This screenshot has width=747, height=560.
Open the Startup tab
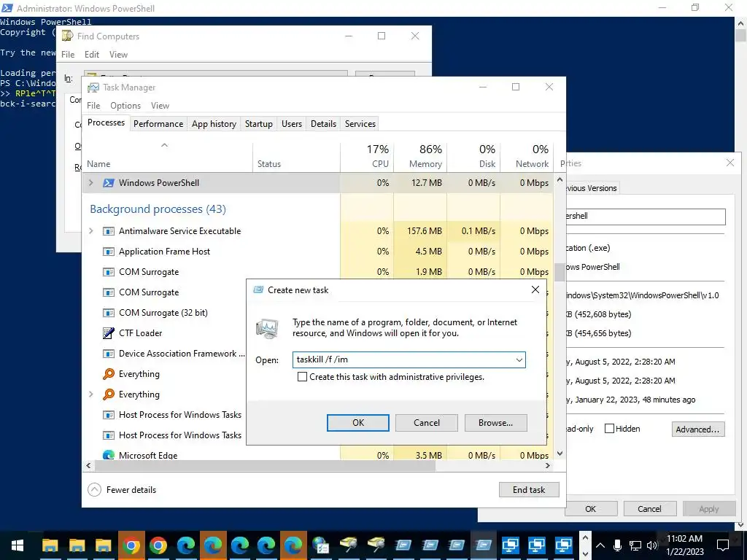[x=259, y=124]
